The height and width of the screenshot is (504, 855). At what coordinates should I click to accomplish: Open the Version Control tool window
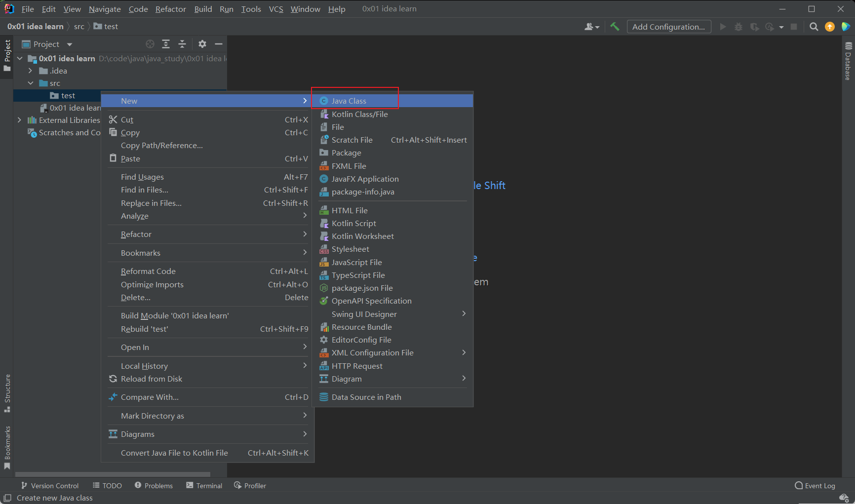pos(49,486)
